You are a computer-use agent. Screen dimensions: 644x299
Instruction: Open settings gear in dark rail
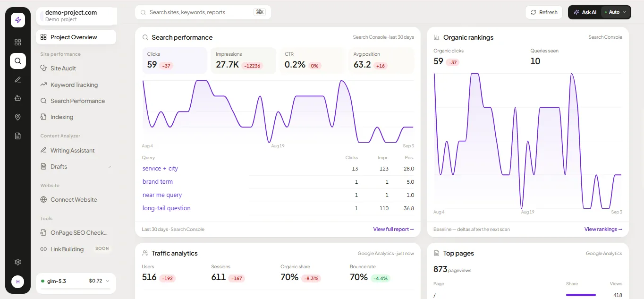tap(18, 262)
